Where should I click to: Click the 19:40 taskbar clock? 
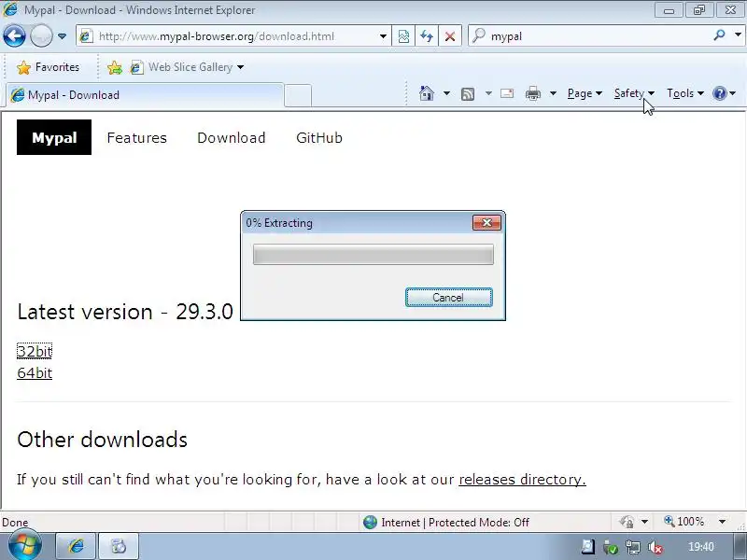[701, 547]
